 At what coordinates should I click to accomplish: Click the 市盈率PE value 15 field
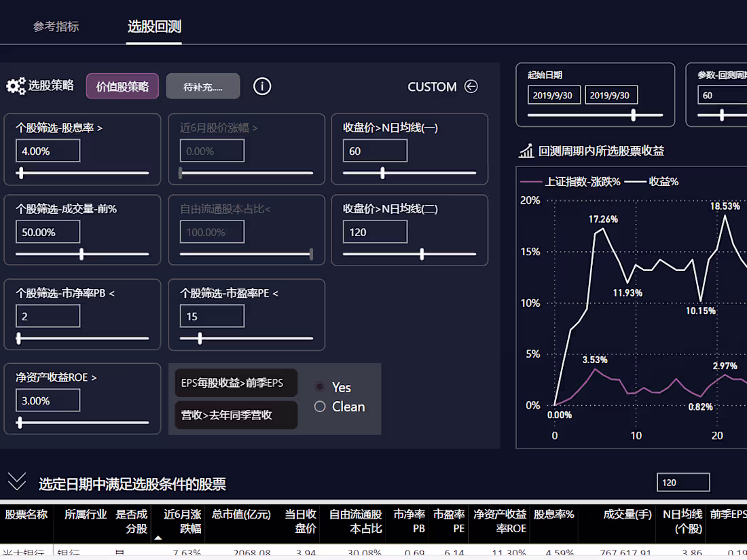point(212,316)
